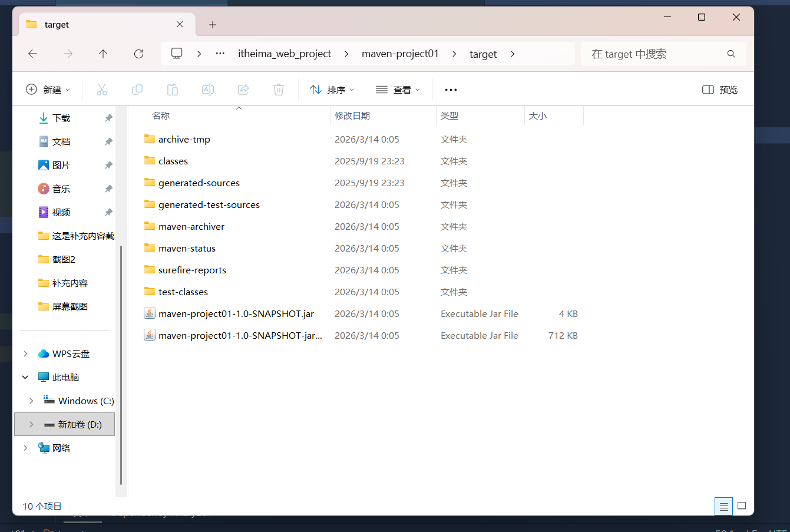The width and height of the screenshot is (790, 532).
Task: Expand the Windows (C:) drive node
Action: pos(31,401)
